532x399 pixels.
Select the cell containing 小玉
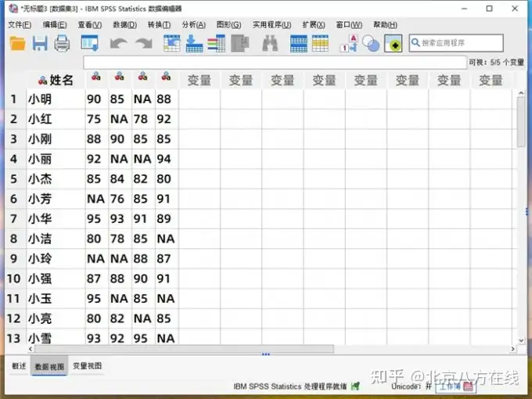click(x=56, y=299)
